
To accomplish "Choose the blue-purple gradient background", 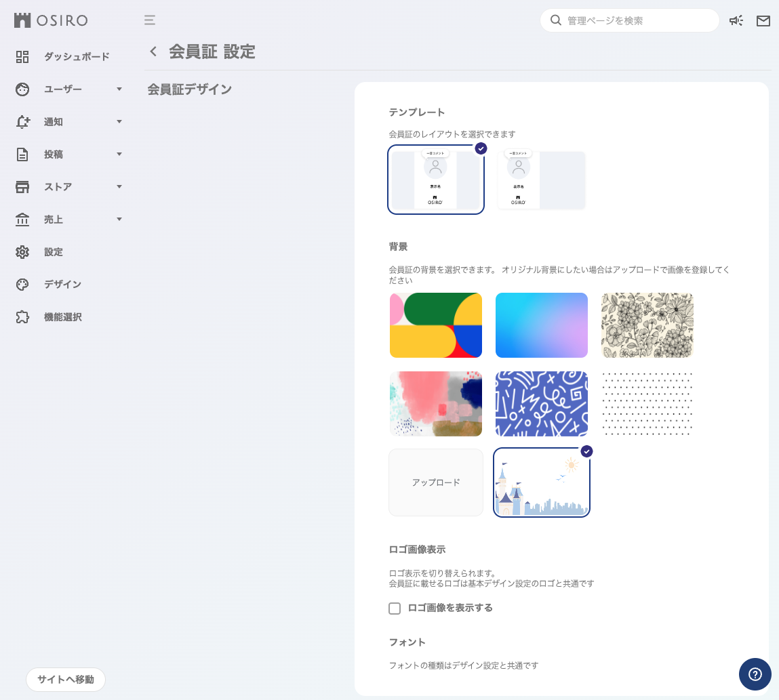I will (542, 325).
